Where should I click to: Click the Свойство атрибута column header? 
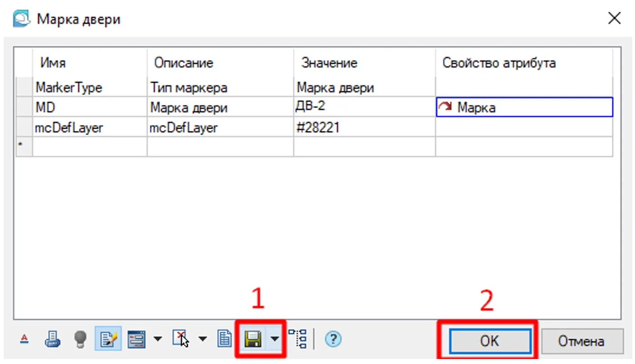point(499,63)
